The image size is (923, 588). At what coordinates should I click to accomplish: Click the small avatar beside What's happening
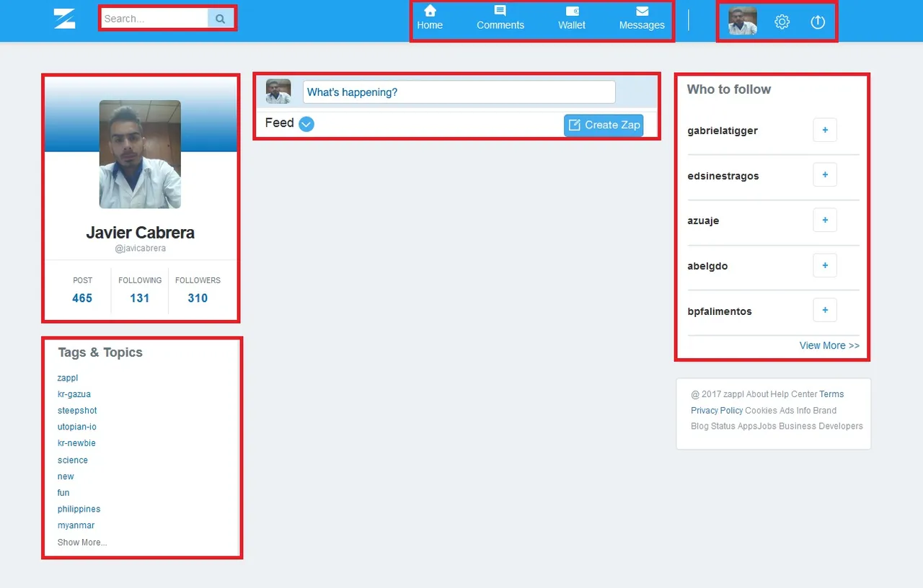(278, 92)
